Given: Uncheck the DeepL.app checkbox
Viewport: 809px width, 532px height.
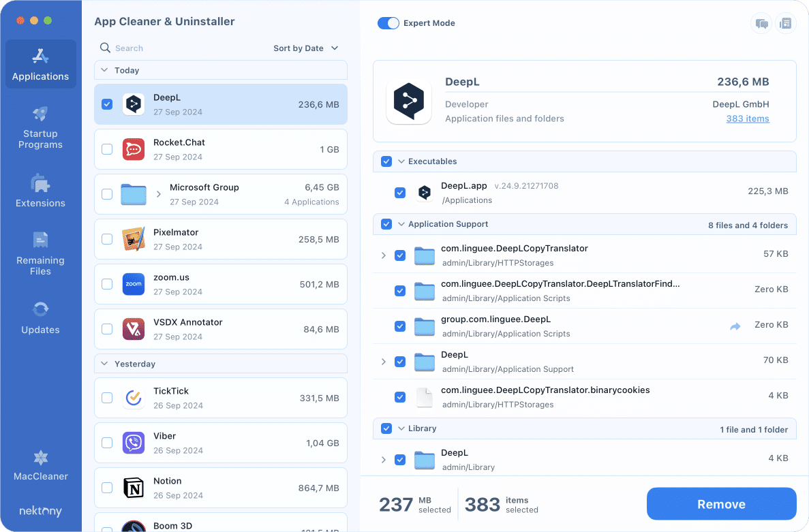Looking at the screenshot, I should click(400, 193).
